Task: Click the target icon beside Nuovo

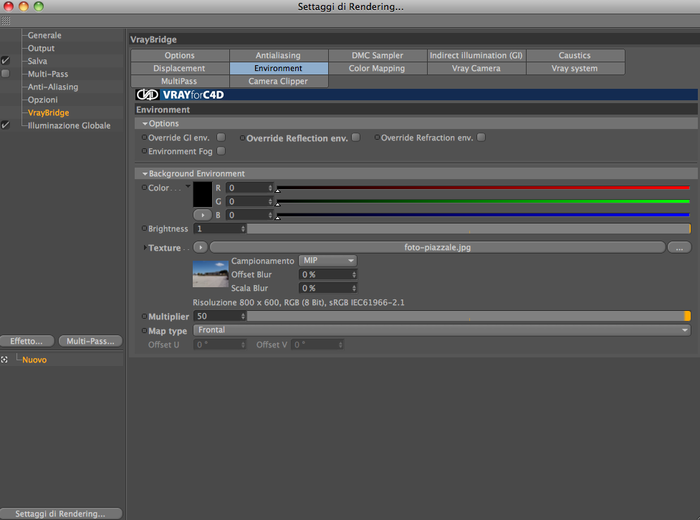Action: pos(4,360)
